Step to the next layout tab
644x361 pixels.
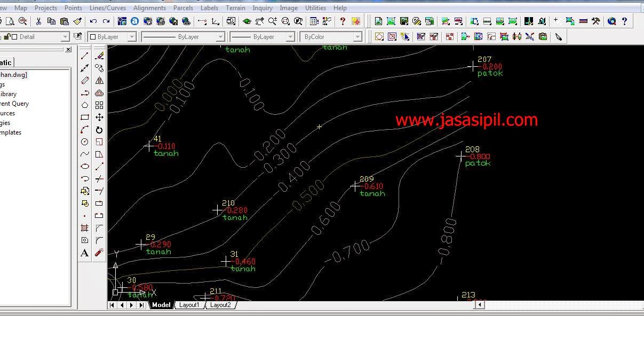(131, 305)
